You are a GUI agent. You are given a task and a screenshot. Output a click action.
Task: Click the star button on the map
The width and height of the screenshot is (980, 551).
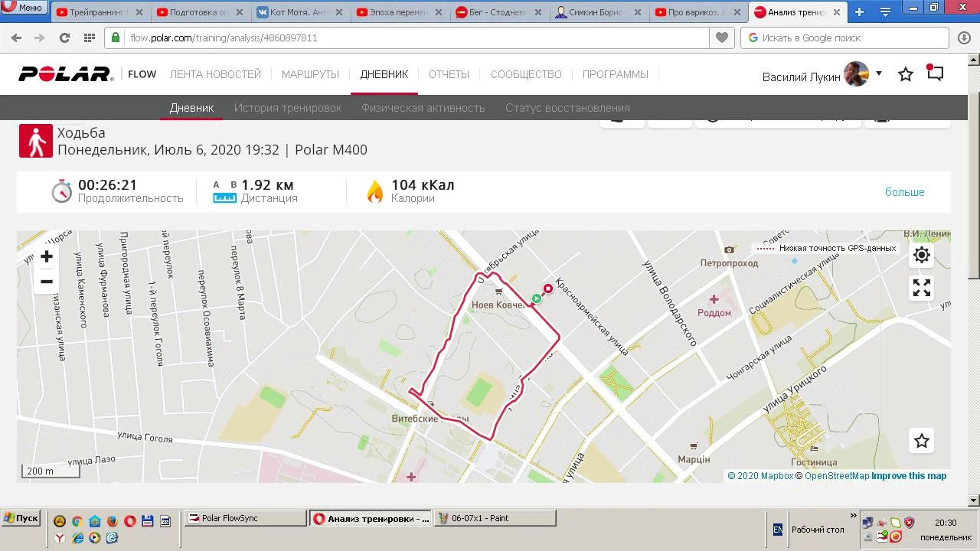click(x=922, y=441)
